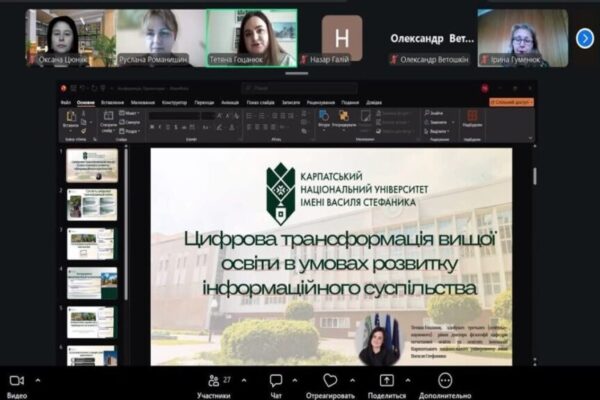Click the orange Спільний доступ button
Image resolution: width=600 pixels, height=400 pixels.
[x=512, y=102]
